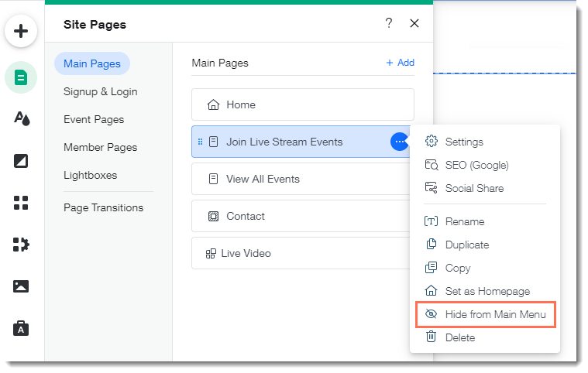
Task: Open the Background icon in sidebar
Action: pos(21,161)
